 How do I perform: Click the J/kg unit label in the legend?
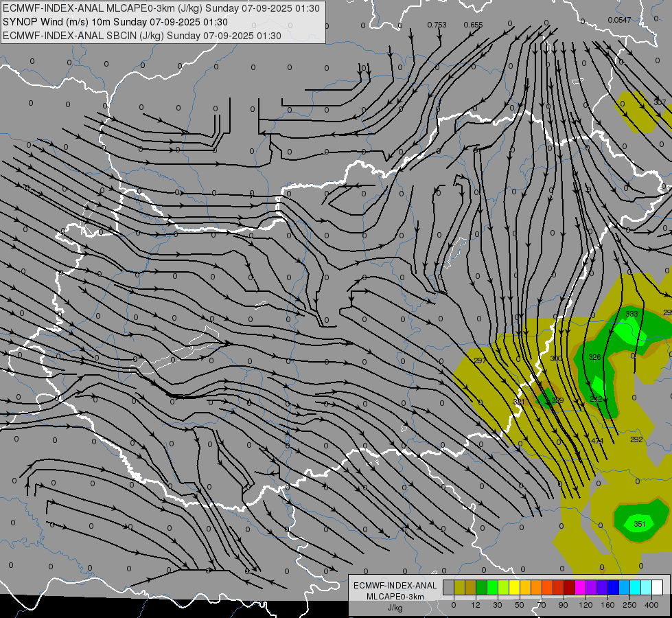coord(395,608)
